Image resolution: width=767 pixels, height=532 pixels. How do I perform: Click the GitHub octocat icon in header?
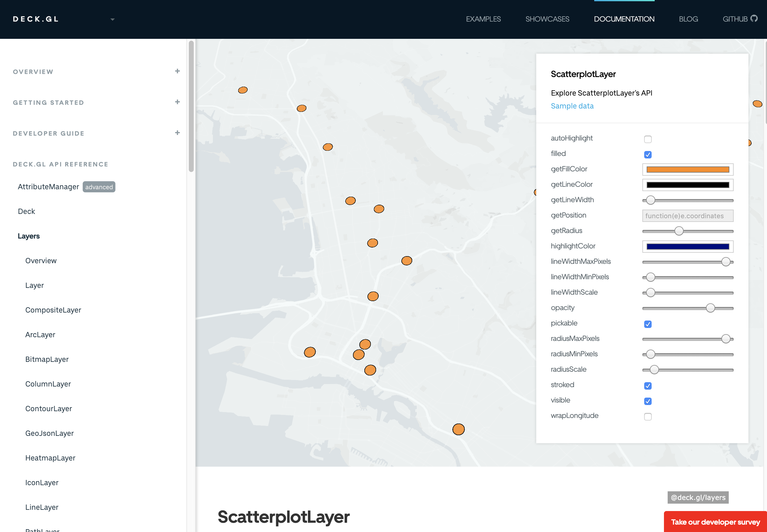click(x=754, y=19)
